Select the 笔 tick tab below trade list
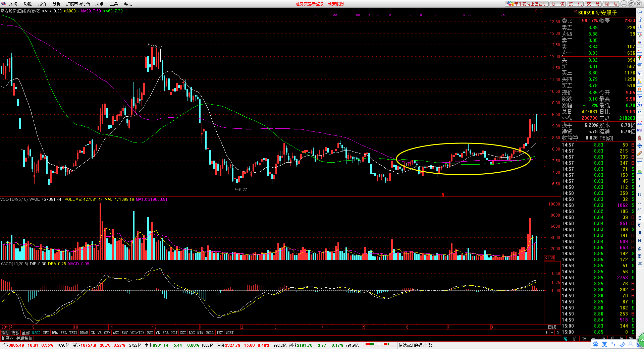 coord(566,339)
